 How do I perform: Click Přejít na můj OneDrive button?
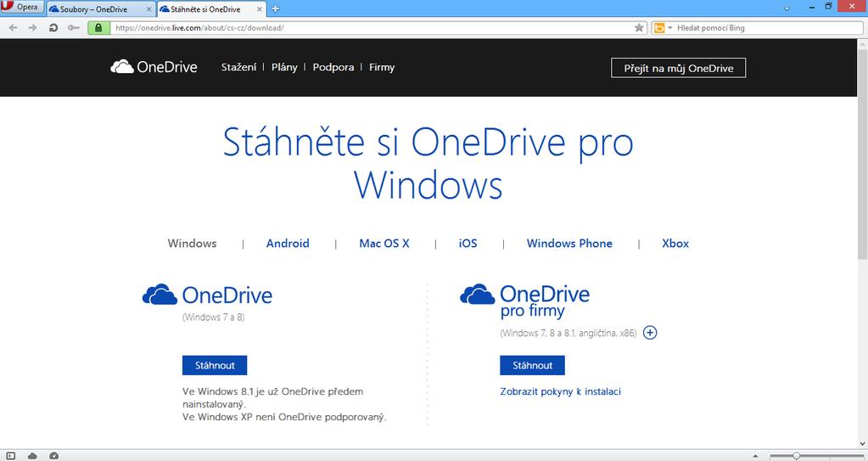pos(678,68)
